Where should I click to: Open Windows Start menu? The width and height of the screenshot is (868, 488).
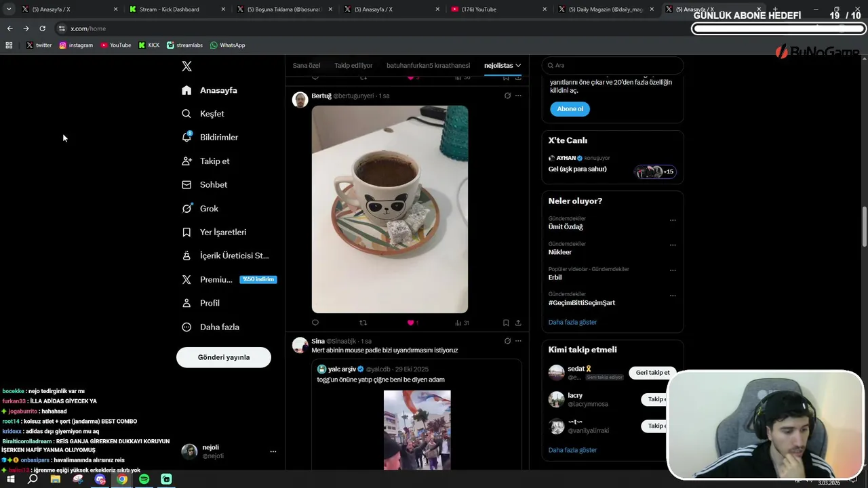pyautogui.click(x=11, y=479)
